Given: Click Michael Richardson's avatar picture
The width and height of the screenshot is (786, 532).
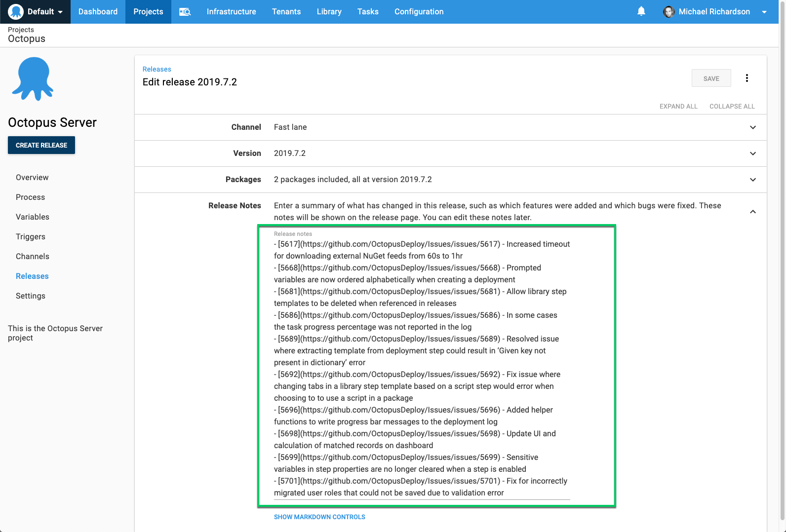Looking at the screenshot, I should [669, 12].
